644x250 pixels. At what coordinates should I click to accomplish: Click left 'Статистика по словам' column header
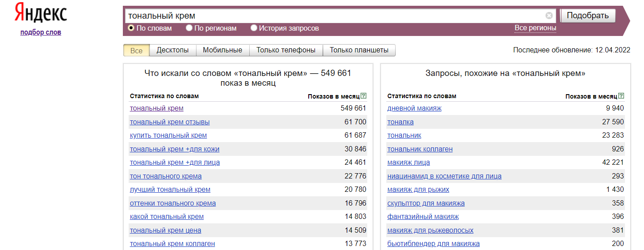pyautogui.click(x=164, y=96)
